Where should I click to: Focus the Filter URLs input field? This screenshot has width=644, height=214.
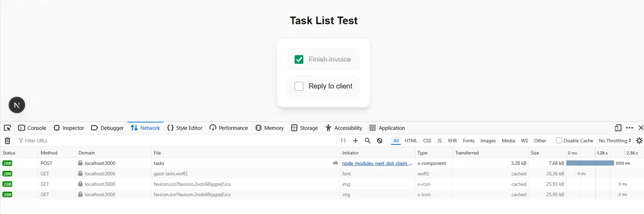coord(177,141)
